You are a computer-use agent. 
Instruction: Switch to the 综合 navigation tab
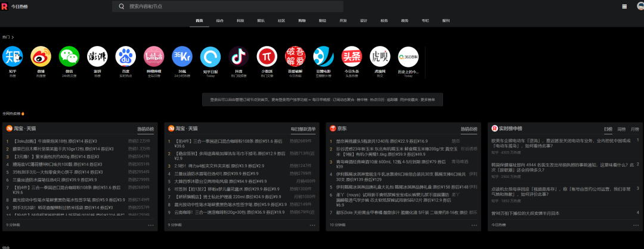(x=219, y=20)
